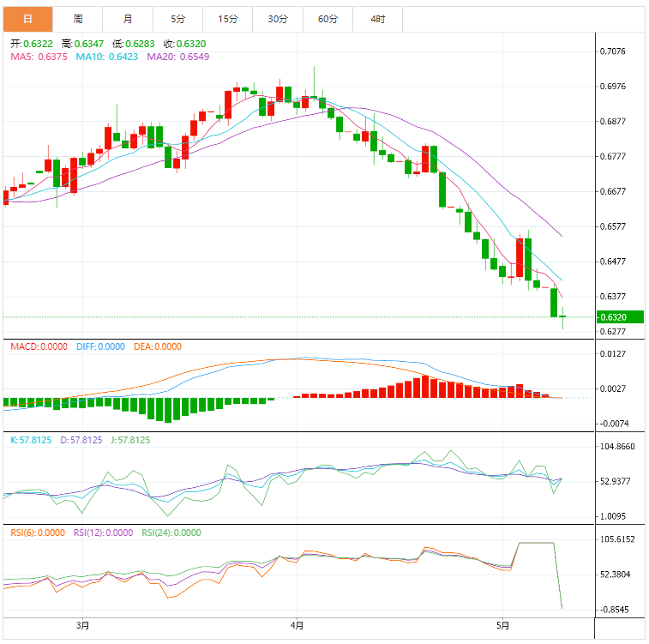This screenshot has width=649, height=644.
Task: Click the MA5: 0.6375 label
Action: coord(39,57)
